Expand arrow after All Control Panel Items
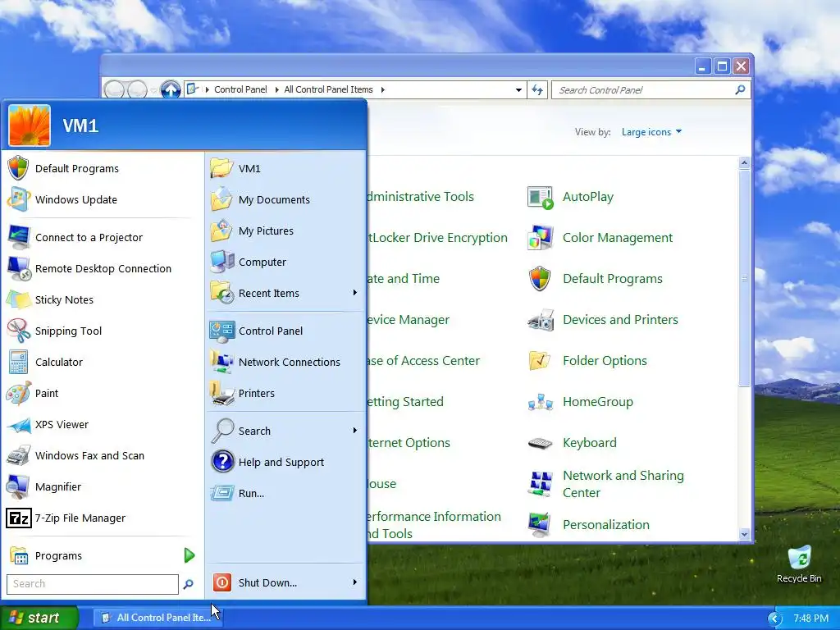 tap(382, 89)
